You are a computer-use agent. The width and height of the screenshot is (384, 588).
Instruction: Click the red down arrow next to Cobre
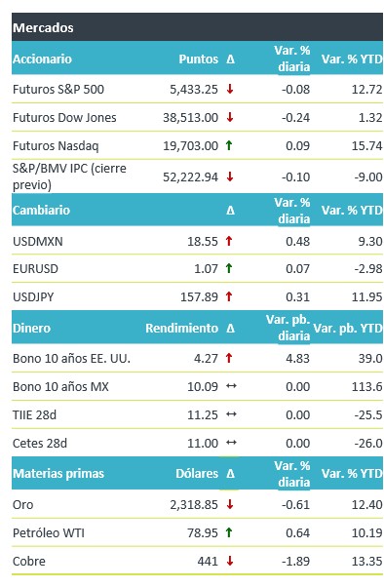coord(230,561)
